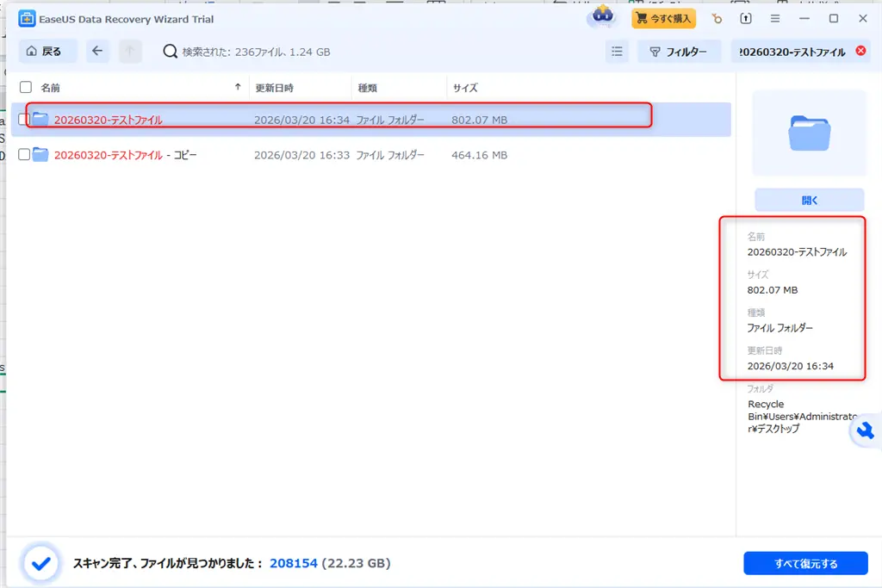Click the 種類 column header
Image resolution: width=882 pixels, height=588 pixels.
coord(369,87)
